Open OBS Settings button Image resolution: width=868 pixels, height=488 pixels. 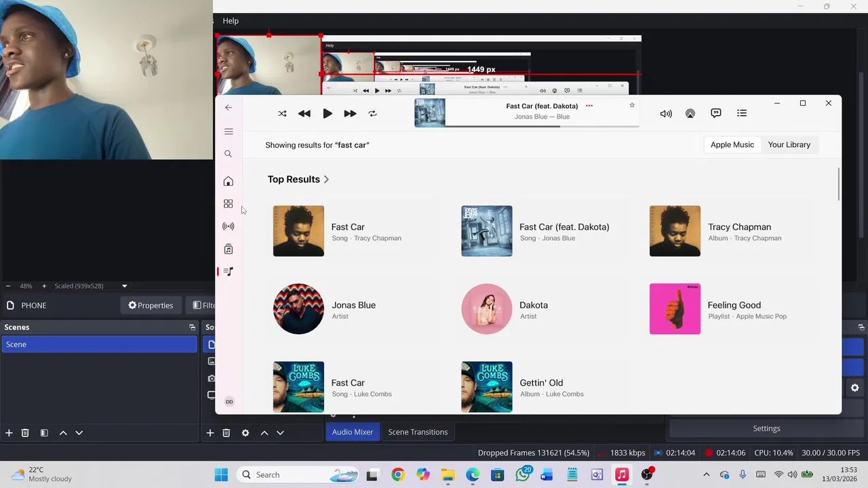pos(767,428)
